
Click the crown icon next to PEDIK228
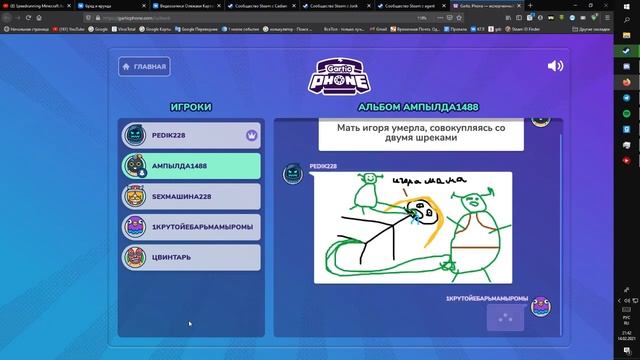251,135
